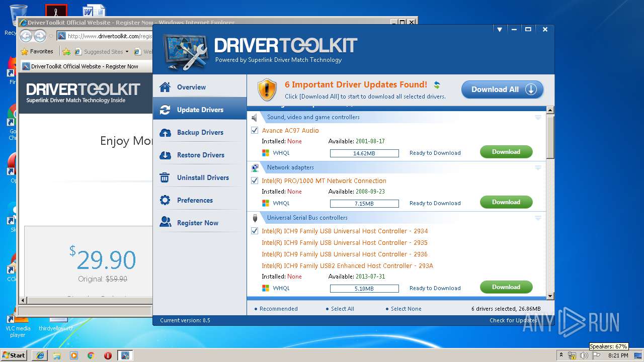Open the Backup Drivers section

pyautogui.click(x=200, y=132)
